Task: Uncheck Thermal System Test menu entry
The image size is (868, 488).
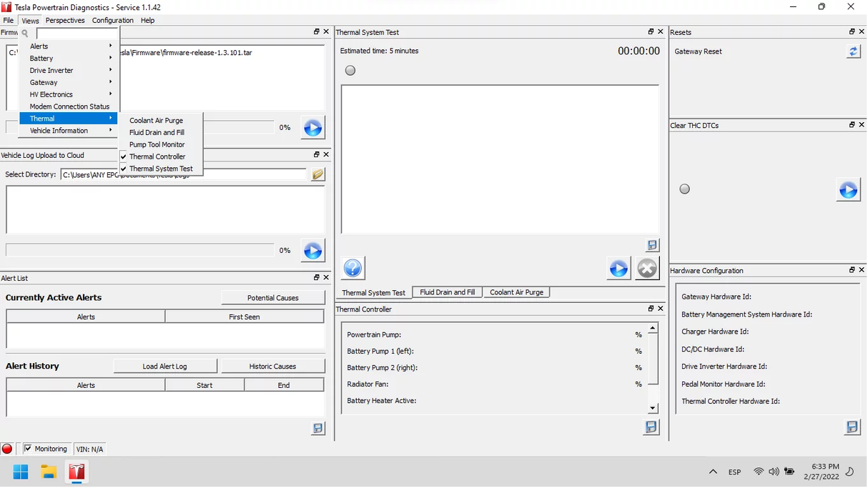Action: (x=160, y=169)
